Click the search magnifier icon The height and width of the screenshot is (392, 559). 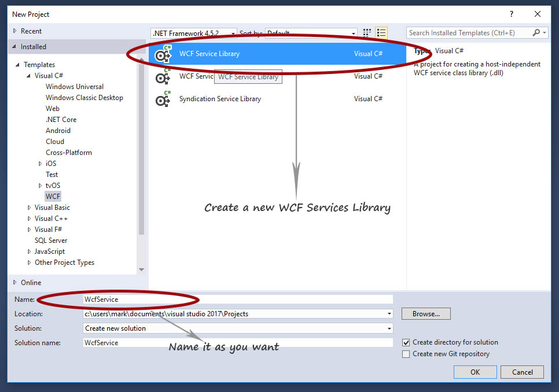tap(536, 32)
